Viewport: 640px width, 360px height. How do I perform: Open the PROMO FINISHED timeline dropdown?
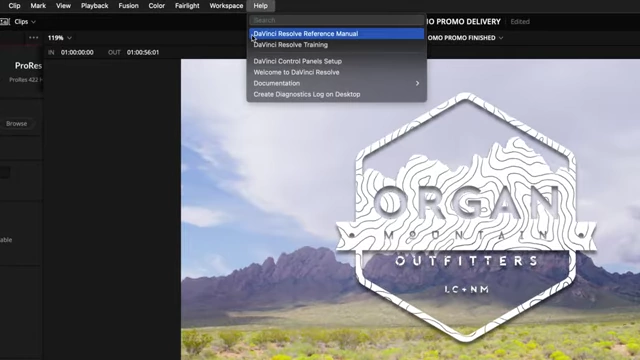click(x=465, y=38)
